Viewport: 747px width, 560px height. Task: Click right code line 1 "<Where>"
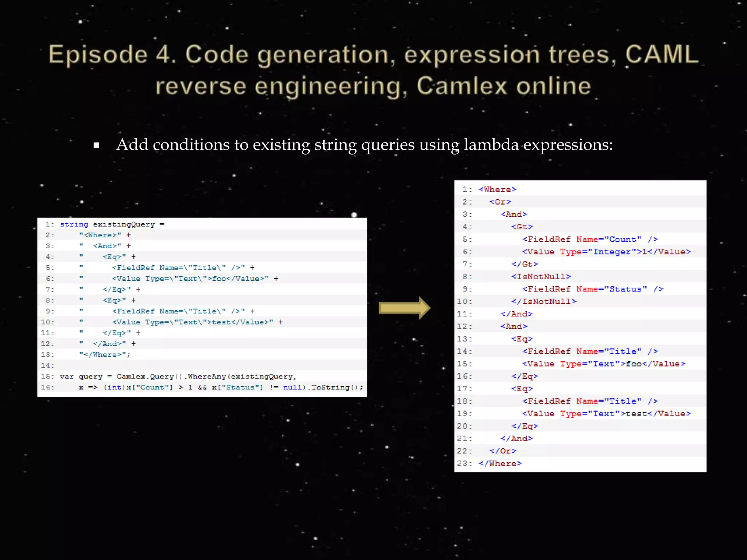[498, 190]
